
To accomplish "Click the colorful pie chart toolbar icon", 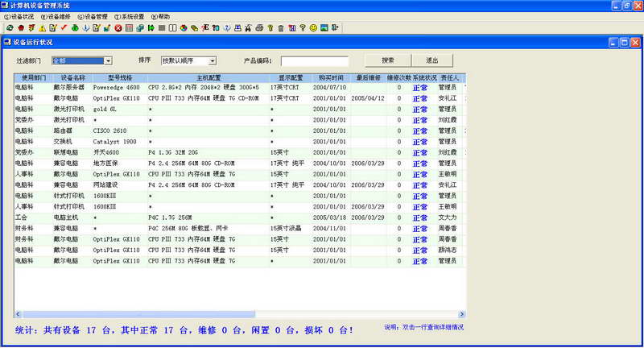I will (x=184, y=27).
